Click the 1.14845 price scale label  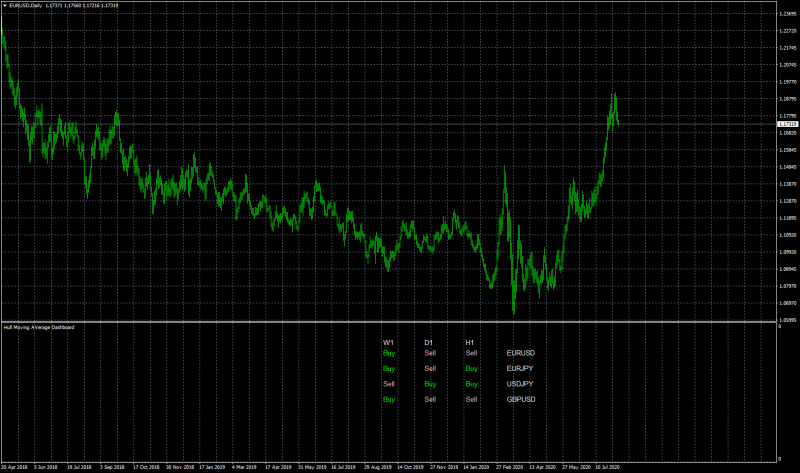788,167
